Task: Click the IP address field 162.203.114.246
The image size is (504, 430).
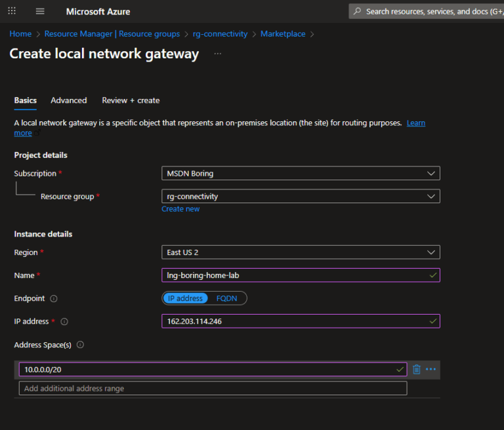Action: point(301,321)
